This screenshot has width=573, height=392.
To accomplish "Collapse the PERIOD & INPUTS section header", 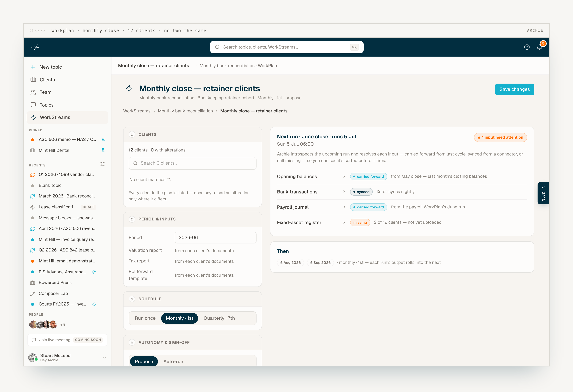I will (192, 219).
